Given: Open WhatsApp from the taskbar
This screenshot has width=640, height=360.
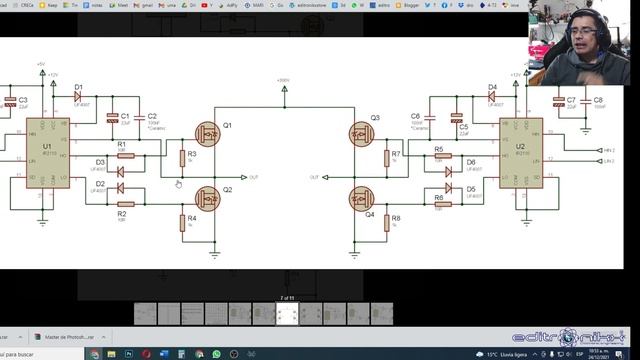Looking at the screenshot, I should (x=216, y=354).
